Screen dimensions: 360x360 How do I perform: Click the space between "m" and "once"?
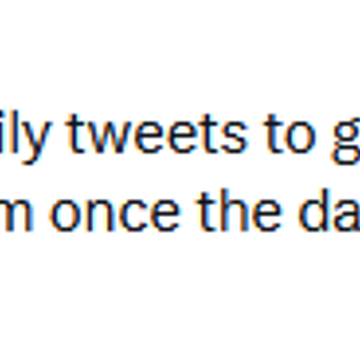pos(42,215)
